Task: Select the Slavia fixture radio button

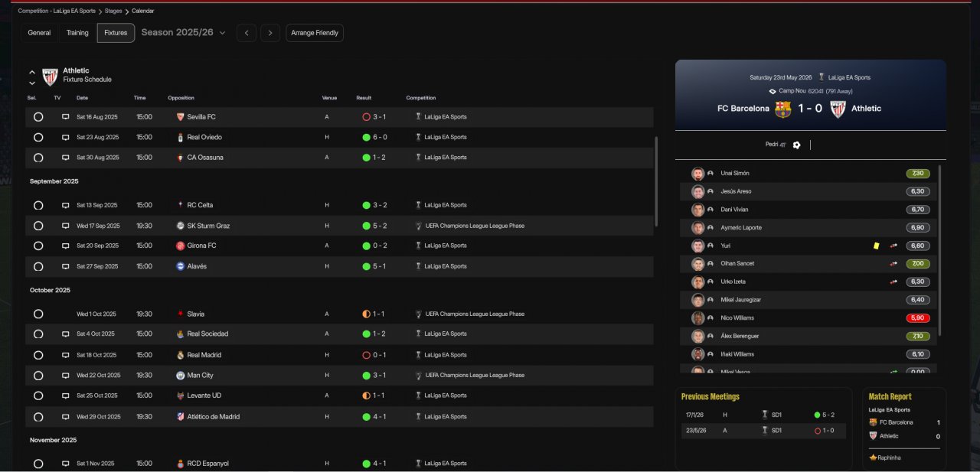Action: (38, 314)
